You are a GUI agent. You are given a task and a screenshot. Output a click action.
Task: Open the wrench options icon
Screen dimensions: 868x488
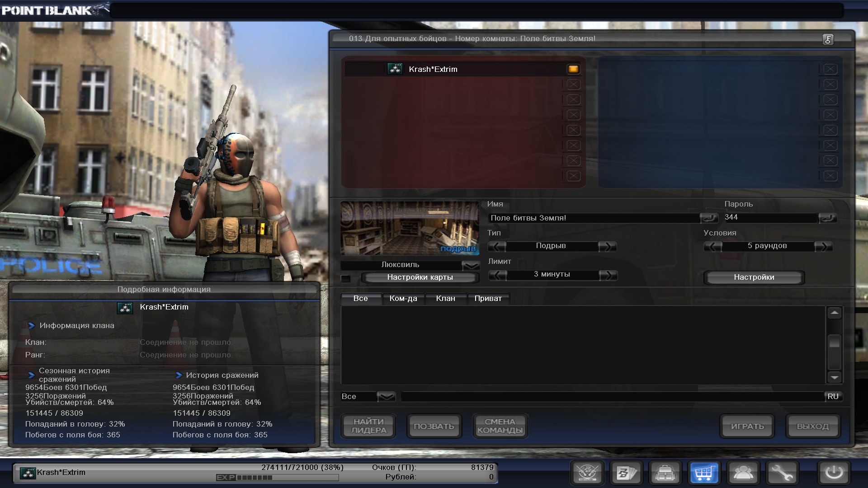[x=782, y=473]
